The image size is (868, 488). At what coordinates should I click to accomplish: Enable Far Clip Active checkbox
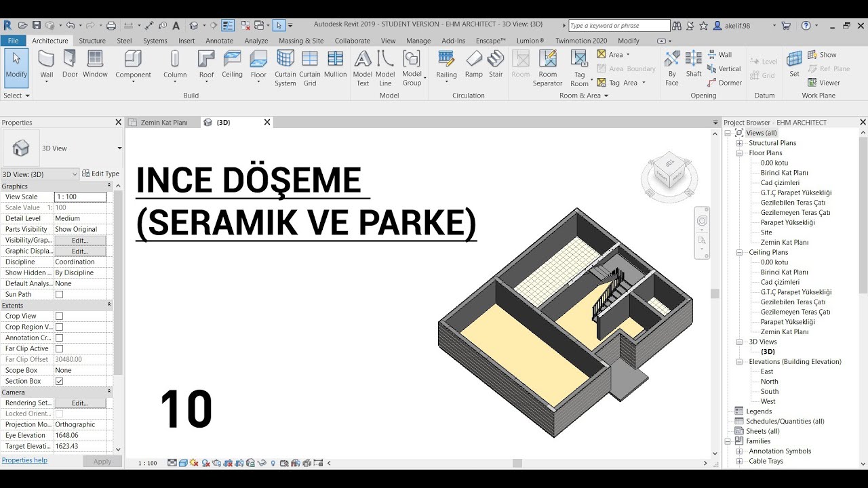[x=59, y=348]
